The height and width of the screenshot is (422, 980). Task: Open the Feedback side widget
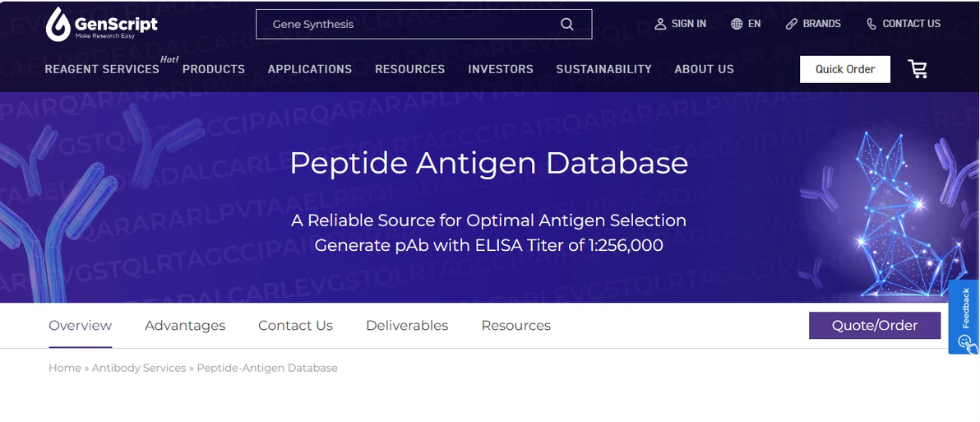pyautogui.click(x=964, y=317)
